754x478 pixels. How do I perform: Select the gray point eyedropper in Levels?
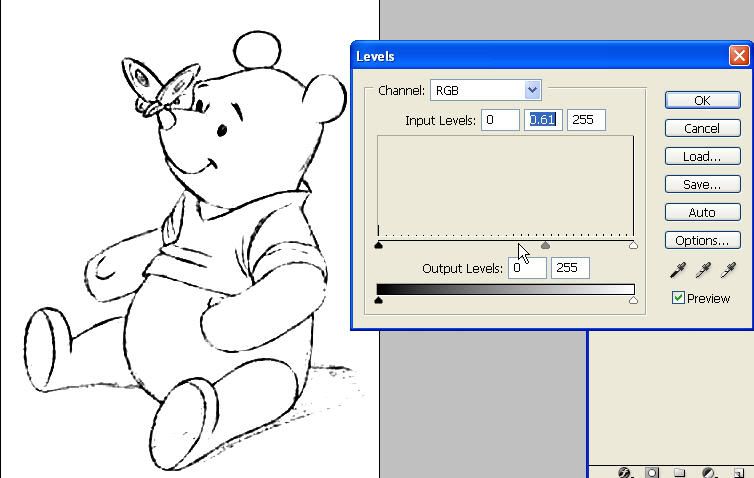click(703, 270)
